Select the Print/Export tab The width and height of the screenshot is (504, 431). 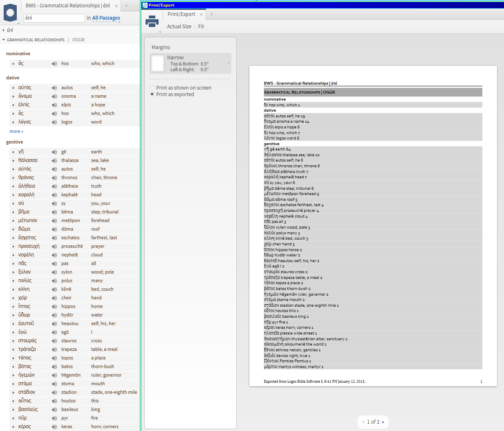point(181,14)
